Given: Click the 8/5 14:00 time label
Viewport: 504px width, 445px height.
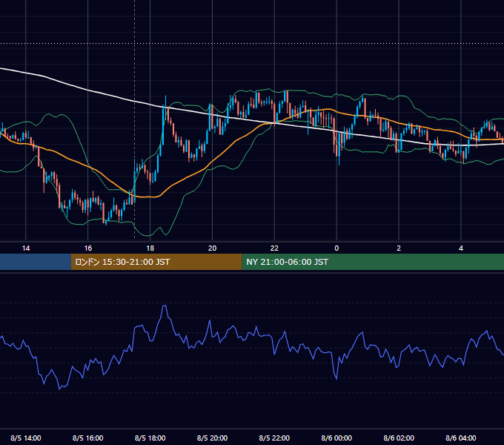Looking at the screenshot, I should tap(26, 438).
